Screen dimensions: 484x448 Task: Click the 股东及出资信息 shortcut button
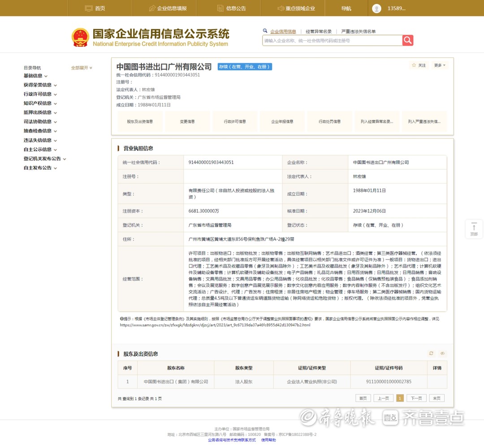[140, 121]
